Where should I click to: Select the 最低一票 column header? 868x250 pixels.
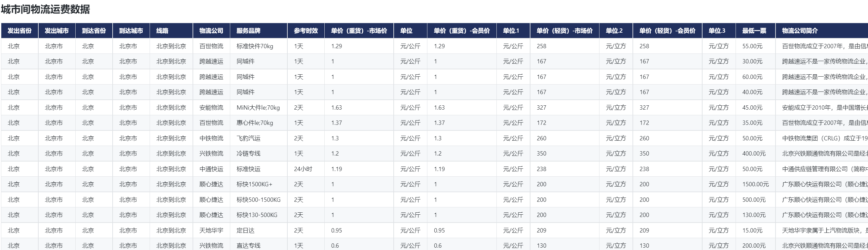(754, 31)
